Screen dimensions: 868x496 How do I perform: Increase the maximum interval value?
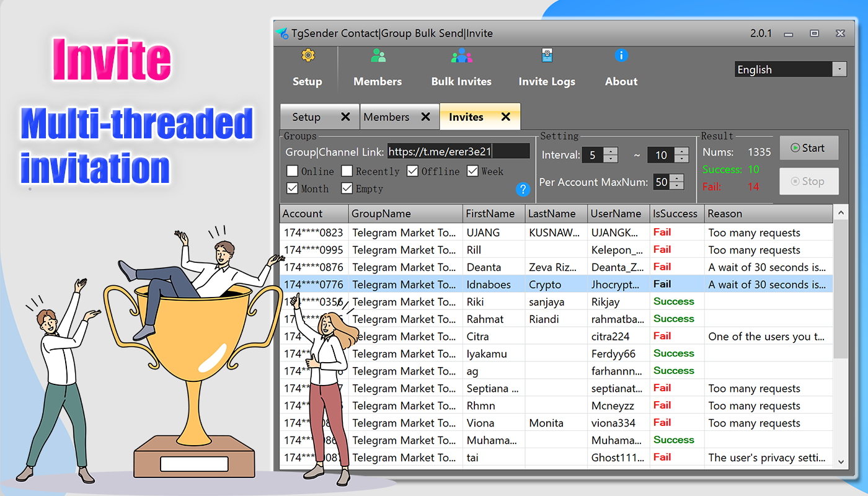682,151
